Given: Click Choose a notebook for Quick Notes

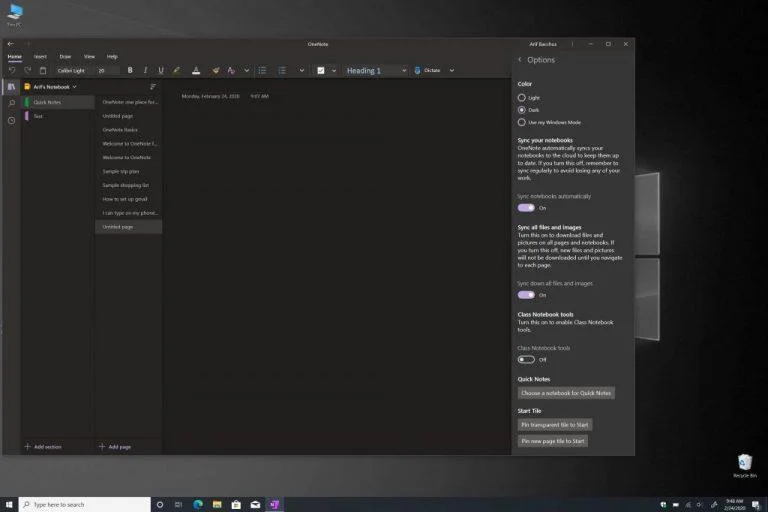Looking at the screenshot, I should (566, 393).
